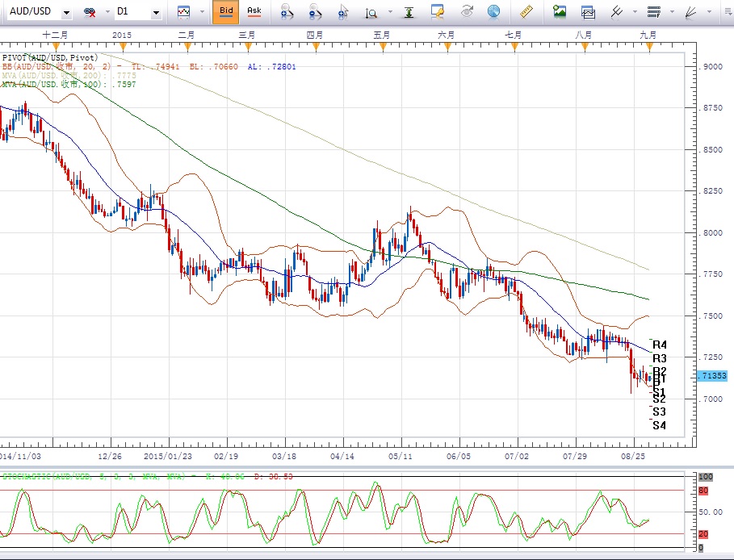
Task: Click the unlink chain icon with red X
Action: click(90, 12)
